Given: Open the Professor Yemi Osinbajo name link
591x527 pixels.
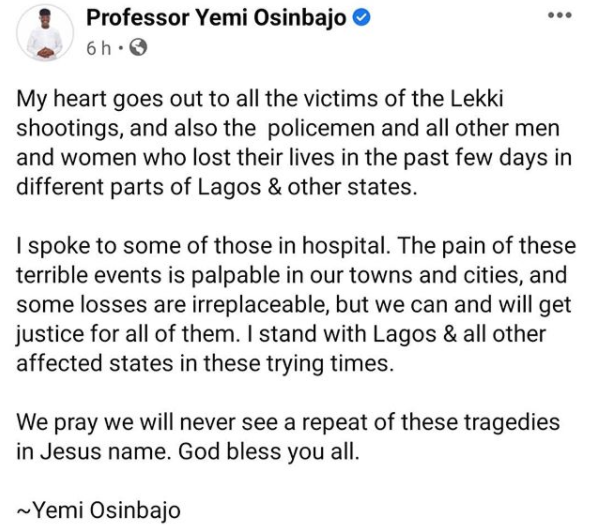Looking at the screenshot, I should pos(216,18).
